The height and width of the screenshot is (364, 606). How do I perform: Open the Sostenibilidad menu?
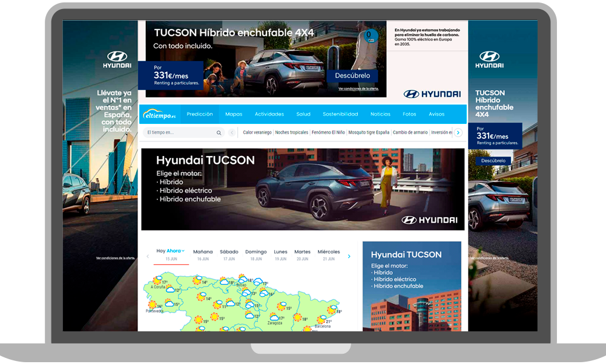[340, 114]
